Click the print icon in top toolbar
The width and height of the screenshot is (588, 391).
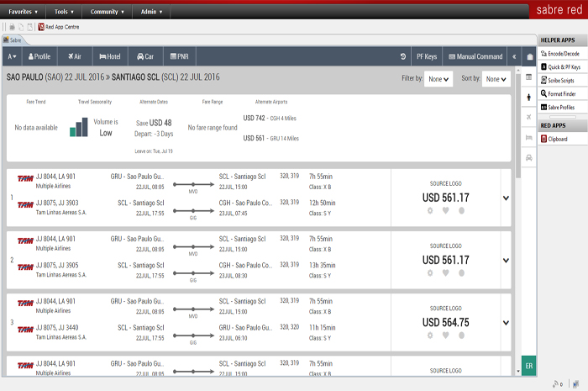coord(12,27)
